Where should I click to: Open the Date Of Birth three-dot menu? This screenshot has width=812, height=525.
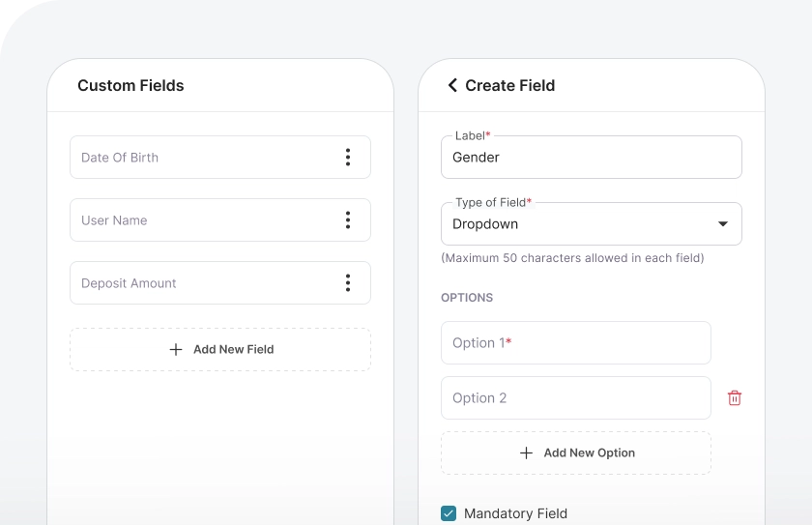(x=348, y=158)
